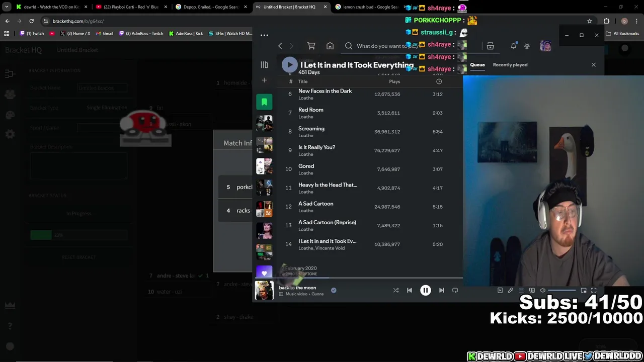Close the Spotify queue panel

pyautogui.click(x=594, y=65)
